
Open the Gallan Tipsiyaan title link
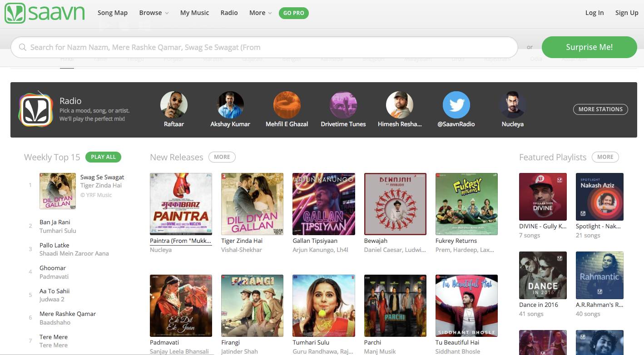(315, 241)
